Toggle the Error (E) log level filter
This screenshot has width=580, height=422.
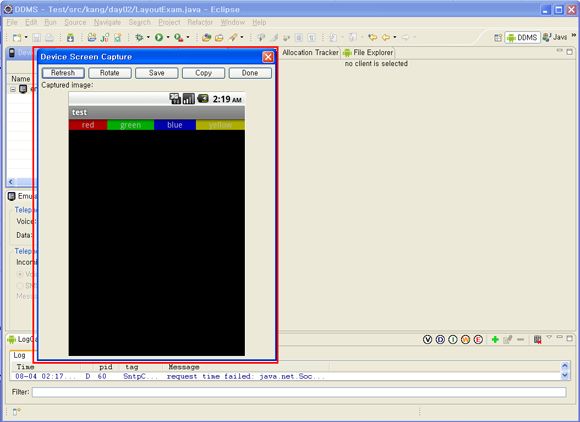pos(478,339)
